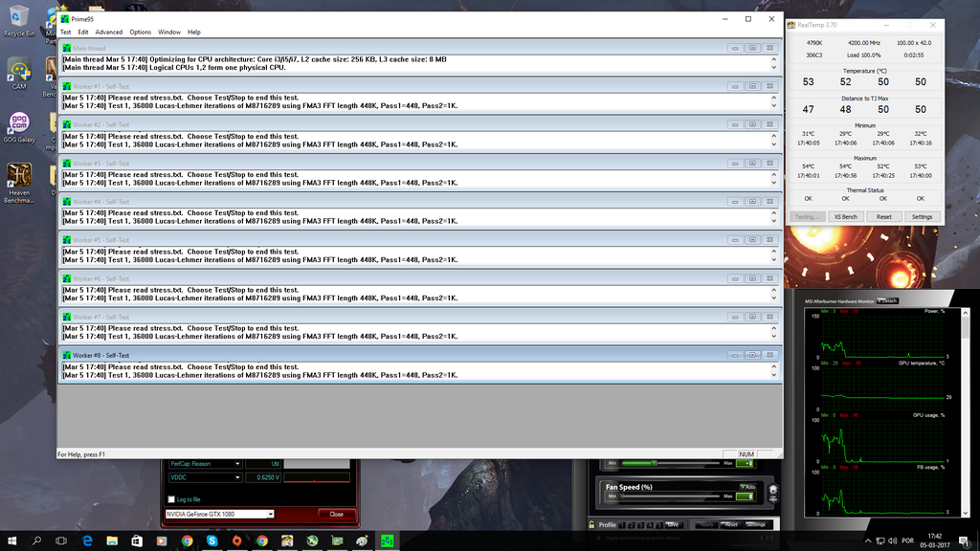Click the RealTemp title bar icon
The image size is (980, 551).
tap(791, 25)
